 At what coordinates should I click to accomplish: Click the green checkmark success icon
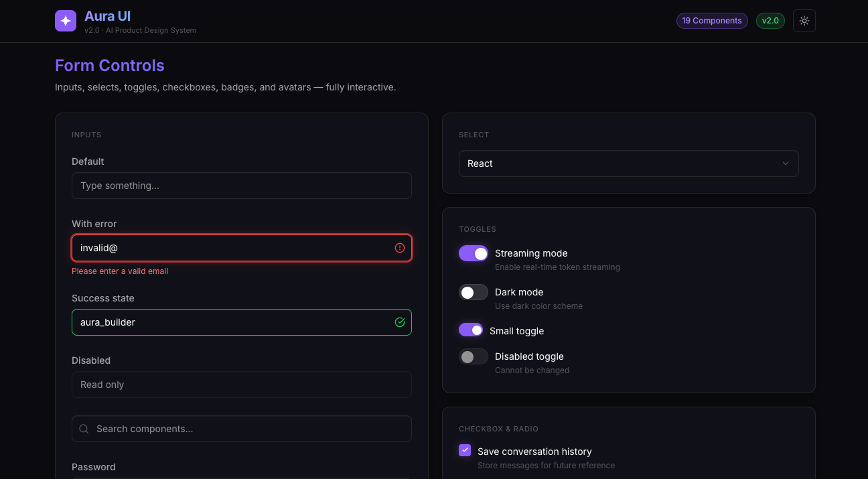pos(400,322)
